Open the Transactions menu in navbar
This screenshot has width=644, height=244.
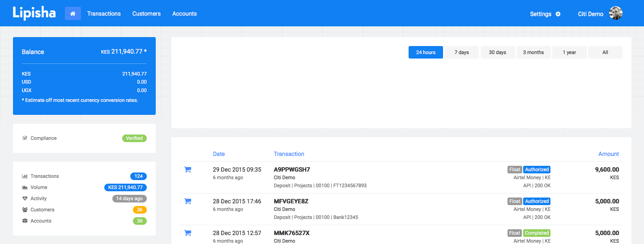click(x=104, y=14)
